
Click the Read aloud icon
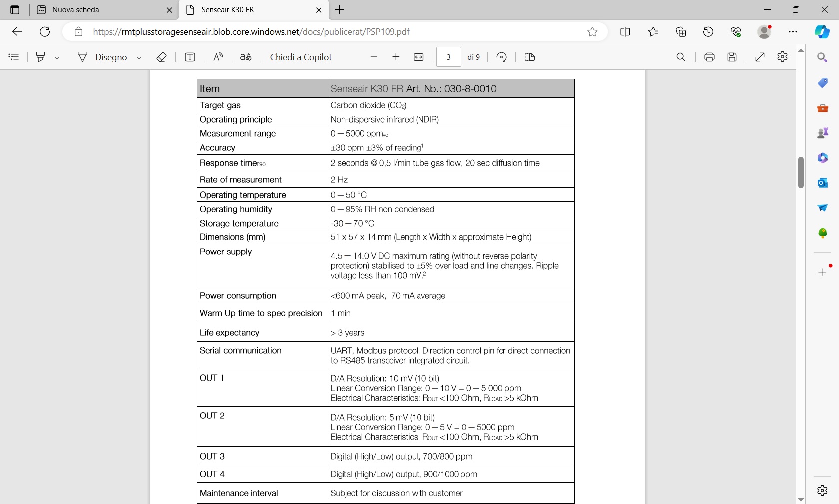pyautogui.click(x=218, y=57)
